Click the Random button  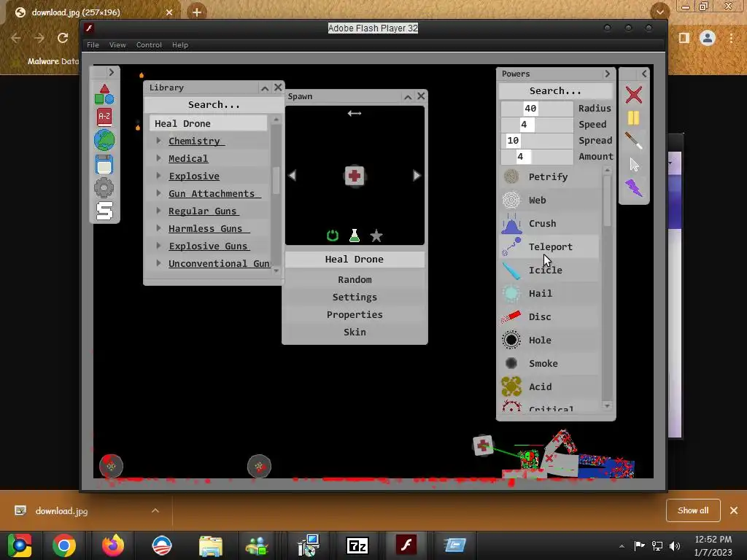point(355,279)
